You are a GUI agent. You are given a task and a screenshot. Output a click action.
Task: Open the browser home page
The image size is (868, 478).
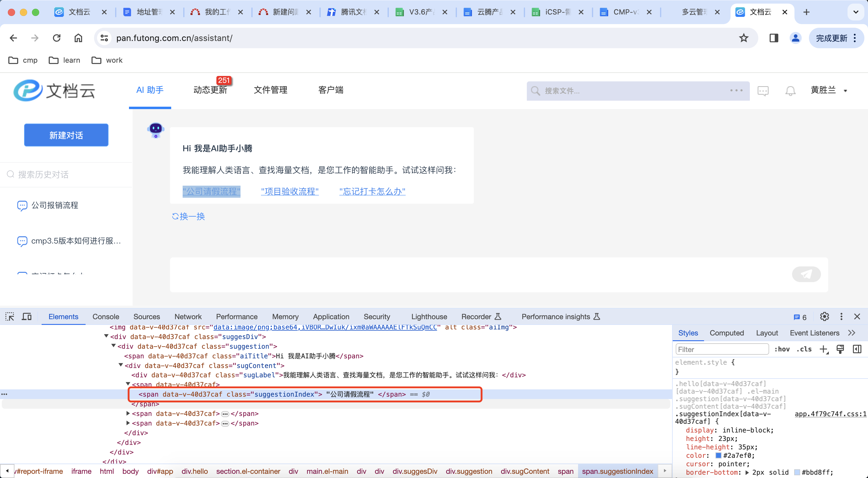(78, 38)
